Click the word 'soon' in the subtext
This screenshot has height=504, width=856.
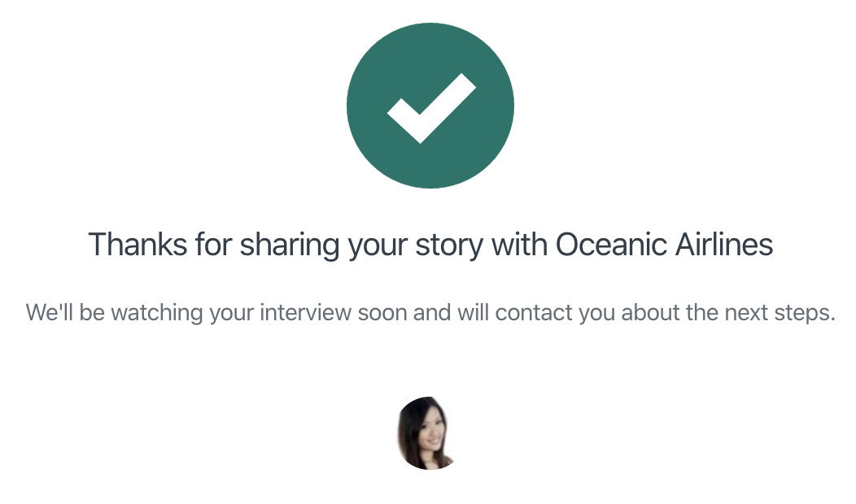382,314
